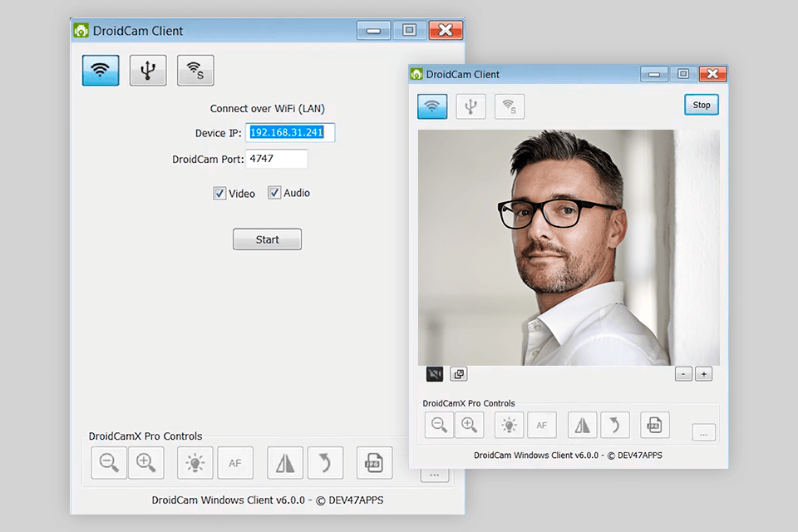This screenshot has width=798, height=532.
Task: Trigger AF autofocus in left window
Action: point(235,463)
